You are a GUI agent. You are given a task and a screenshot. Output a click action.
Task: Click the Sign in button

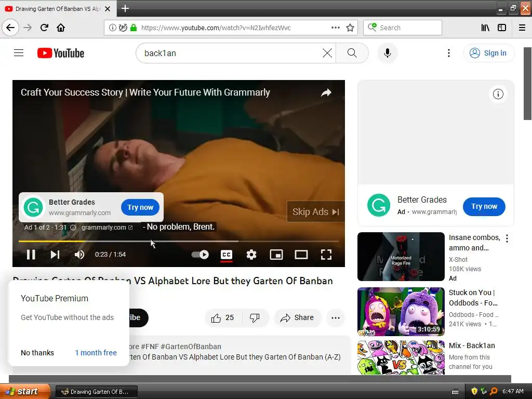pyautogui.click(x=489, y=53)
